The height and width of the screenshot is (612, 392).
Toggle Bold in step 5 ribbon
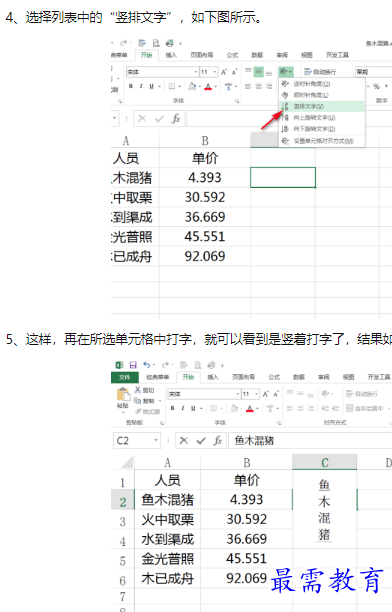[173, 408]
